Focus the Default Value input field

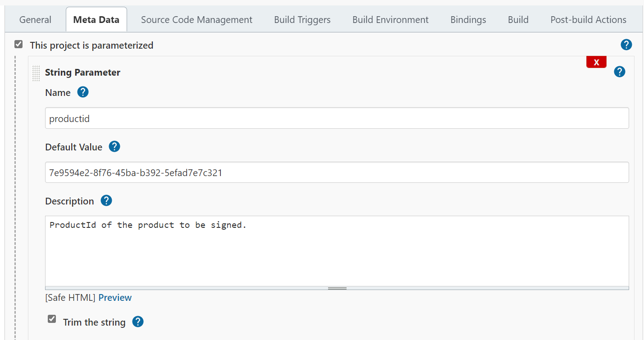click(x=337, y=172)
